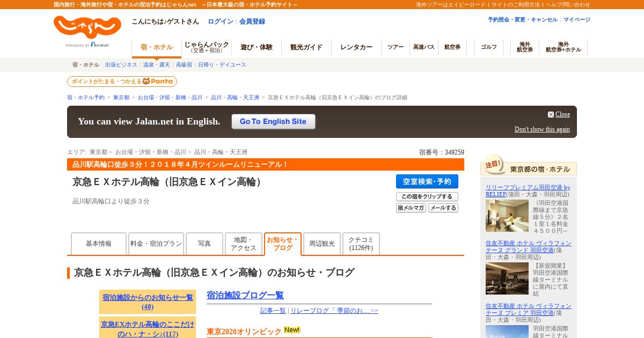Open リリーフプレミアム羽田空港 hotel link
Image resolution: width=644 pixels, height=338 pixels.
[x=528, y=190]
